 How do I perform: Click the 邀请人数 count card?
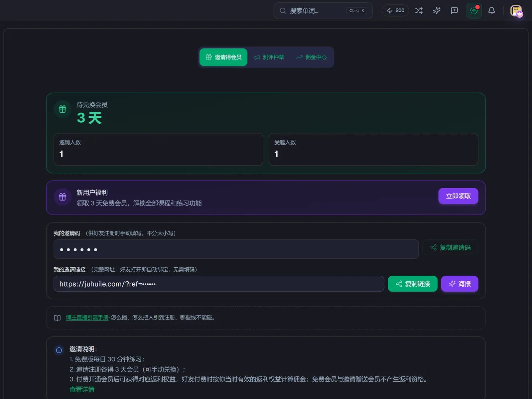(158, 149)
